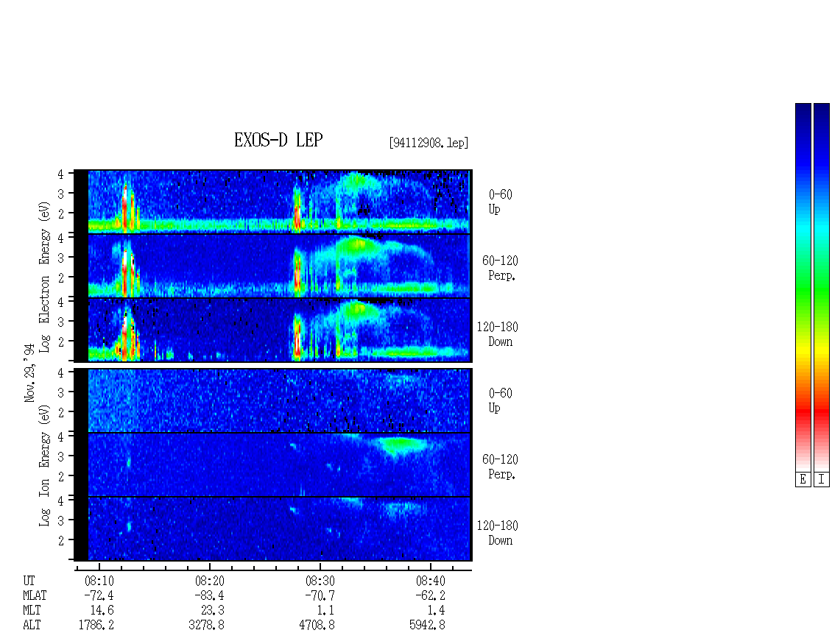
Task: Select MLT value 1.4
Action: [x=436, y=610]
